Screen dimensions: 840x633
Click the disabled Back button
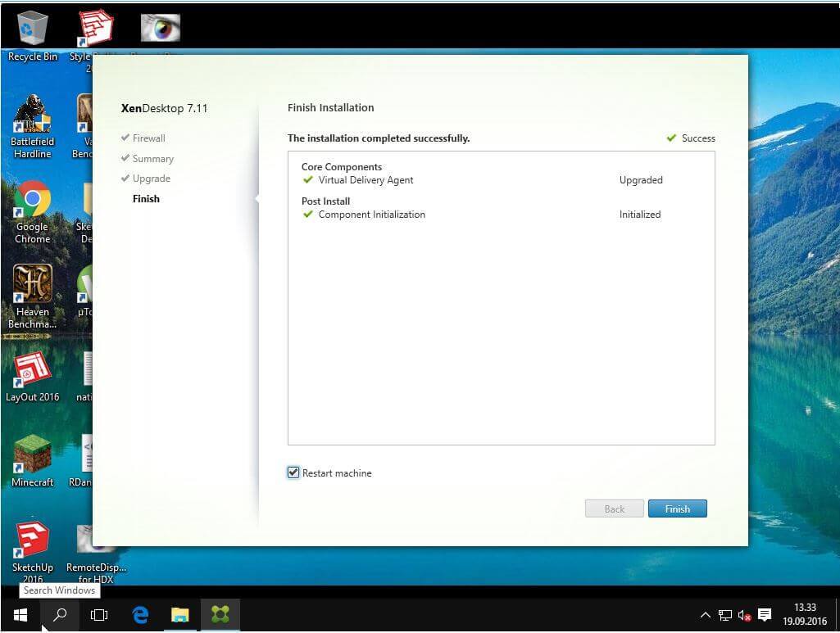tap(615, 509)
